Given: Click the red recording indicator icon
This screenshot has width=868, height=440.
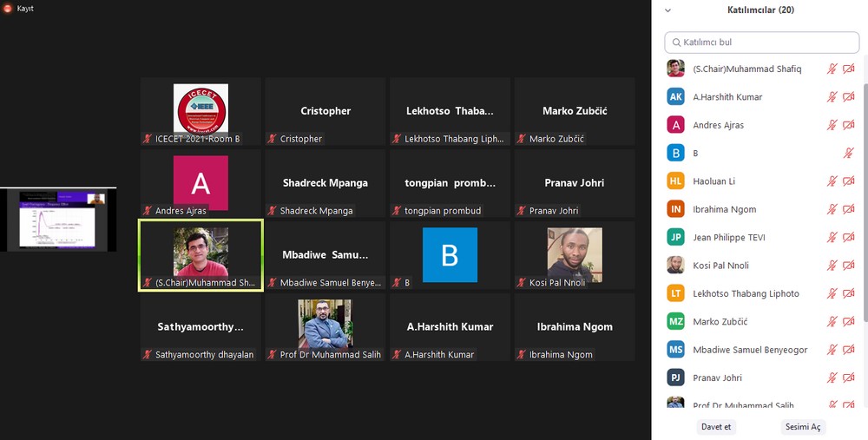Looking at the screenshot, I should [x=8, y=8].
